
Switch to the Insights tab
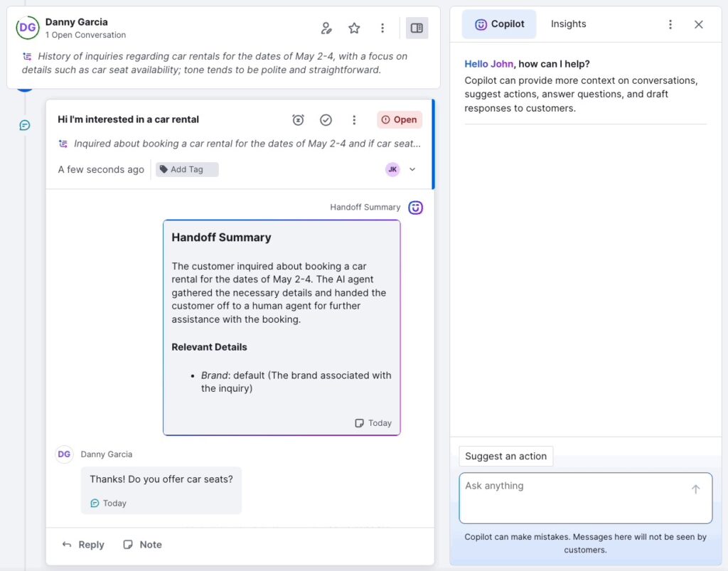coord(568,24)
